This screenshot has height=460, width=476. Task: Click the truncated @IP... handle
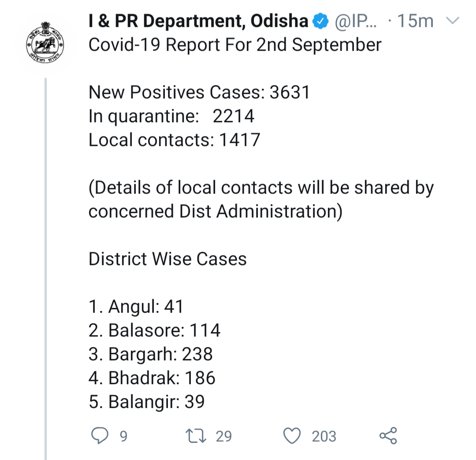coord(356,21)
